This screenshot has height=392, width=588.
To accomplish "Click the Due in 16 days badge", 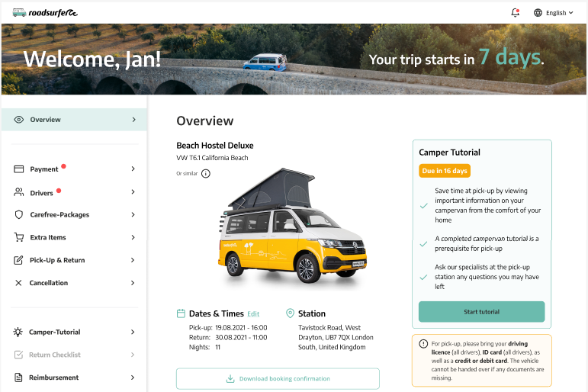I will coord(445,171).
